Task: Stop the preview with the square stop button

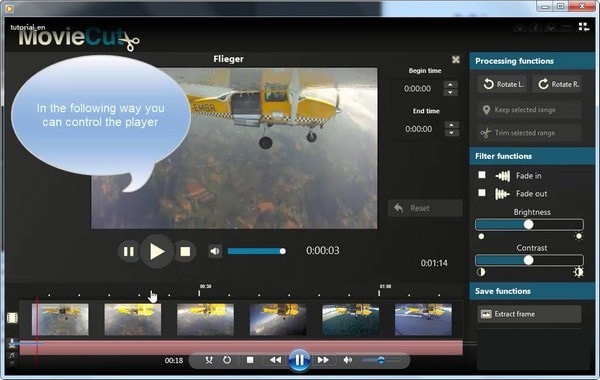Action: tap(185, 251)
